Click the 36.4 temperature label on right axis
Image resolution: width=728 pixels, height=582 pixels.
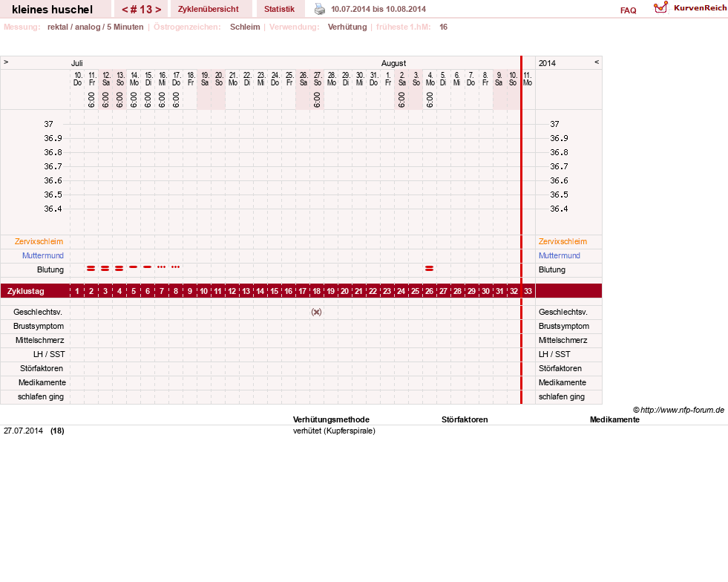(559, 209)
